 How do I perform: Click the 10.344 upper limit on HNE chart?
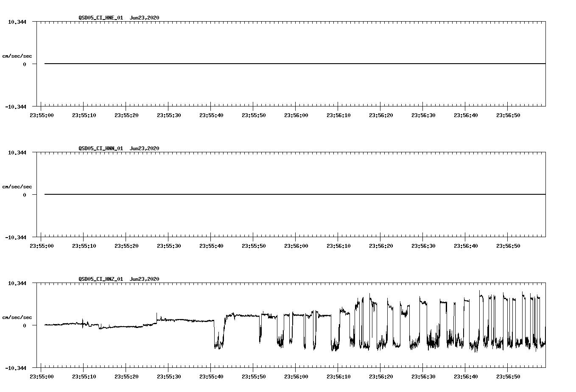[x=17, y=22]
